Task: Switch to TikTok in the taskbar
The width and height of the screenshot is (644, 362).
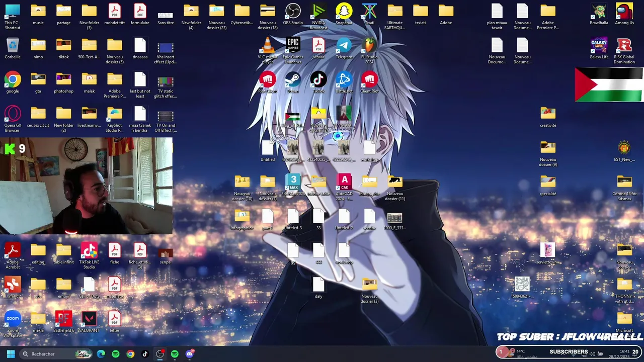Action: pyautogui.click(x=145, y=354)
